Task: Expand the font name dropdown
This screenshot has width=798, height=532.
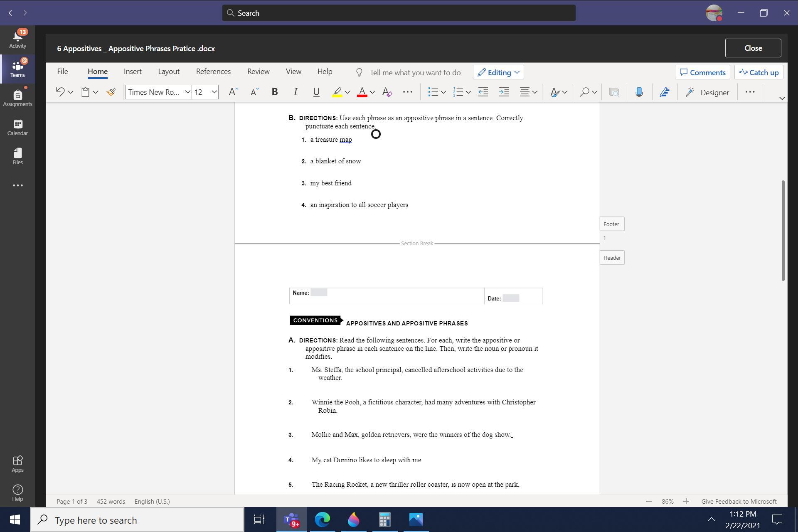Action: (187, 92)
